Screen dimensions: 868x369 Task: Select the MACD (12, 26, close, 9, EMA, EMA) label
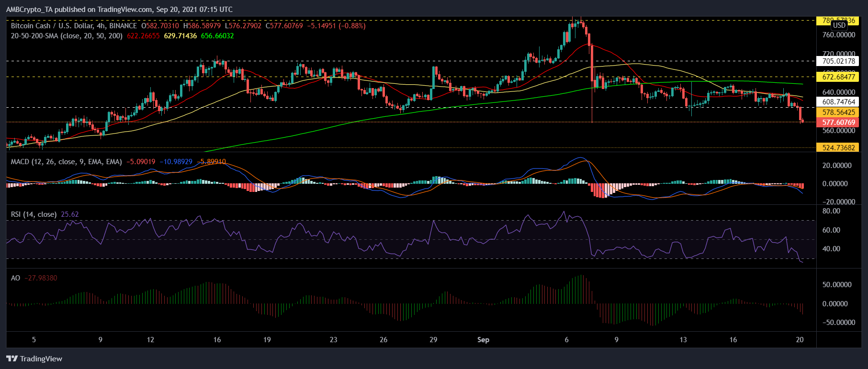coord(67,162)
